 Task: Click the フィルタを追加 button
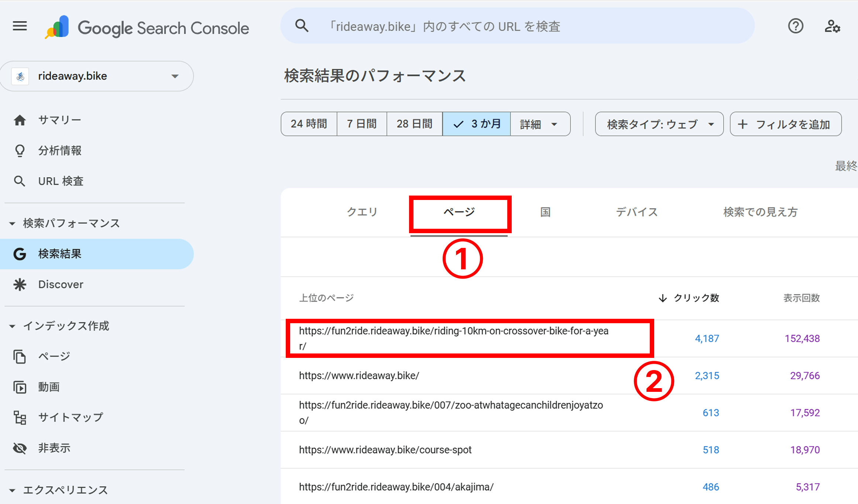point(785,124)
